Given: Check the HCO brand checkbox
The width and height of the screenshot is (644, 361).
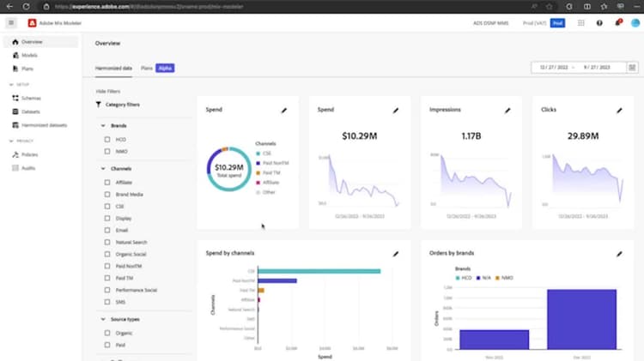Looking at the screenshot, I should [107, 140].
